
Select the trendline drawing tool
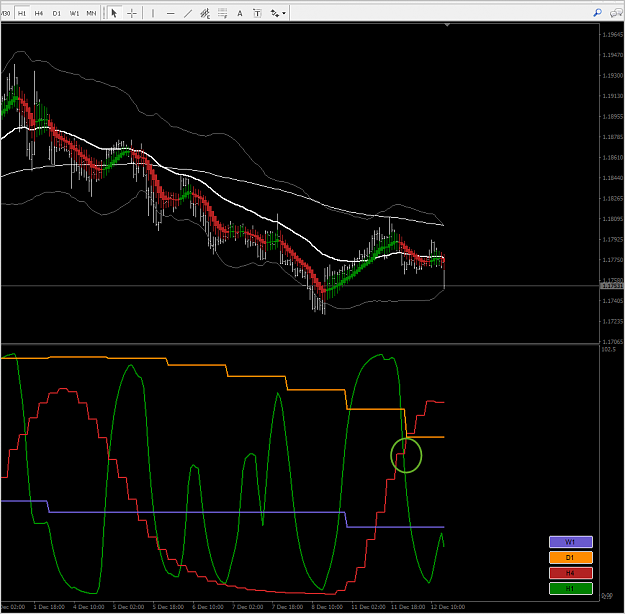point(188,13)
